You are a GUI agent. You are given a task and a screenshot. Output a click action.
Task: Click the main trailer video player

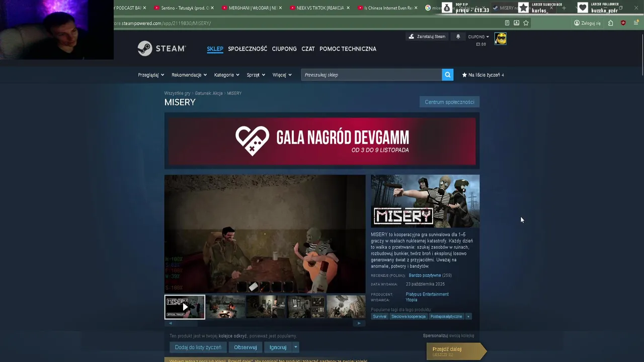pyautogui.click(x=265, y=234)
